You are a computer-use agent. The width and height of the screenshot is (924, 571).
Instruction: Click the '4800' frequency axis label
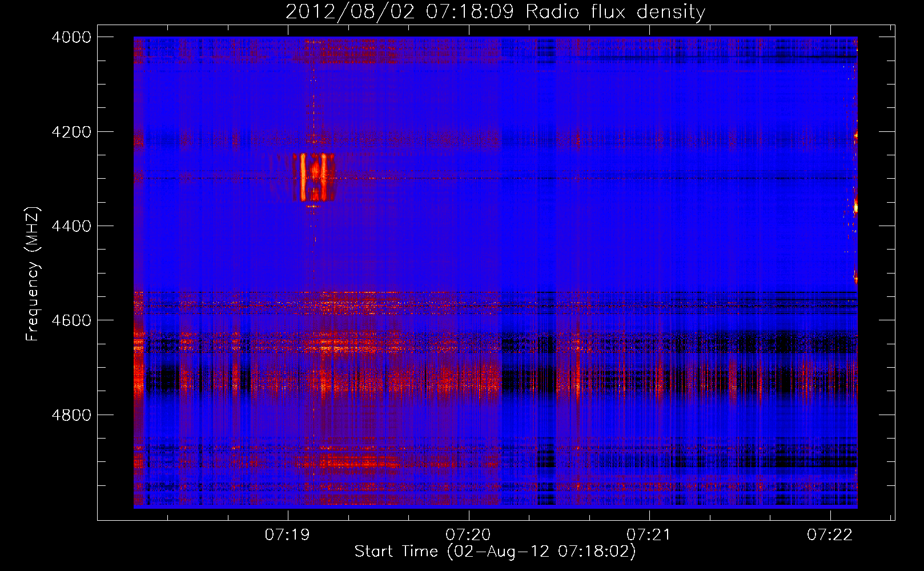point(71,415)
